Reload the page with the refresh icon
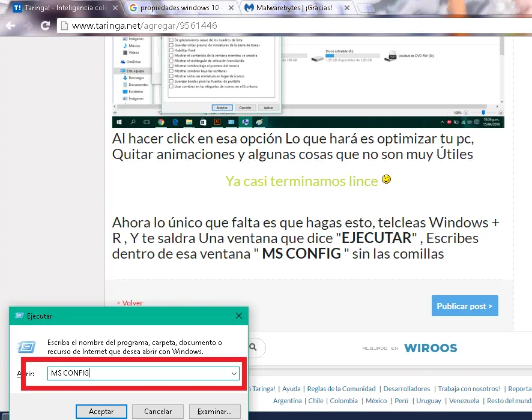 point(45,26)
